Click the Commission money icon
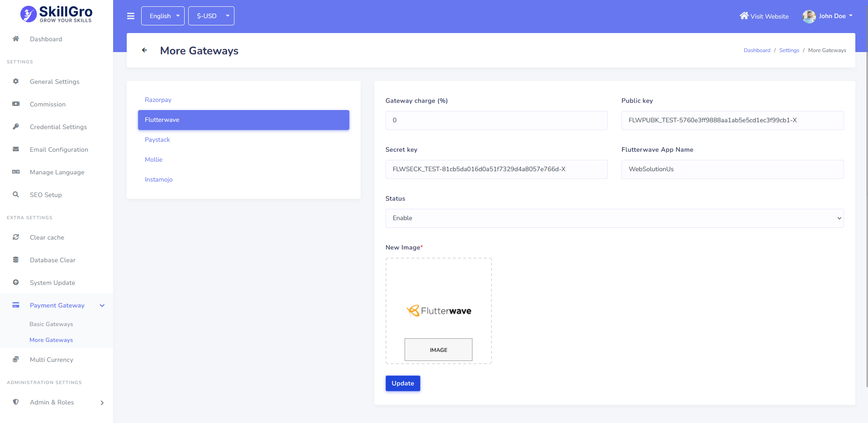The image size is (868, 423). [16, 104]
